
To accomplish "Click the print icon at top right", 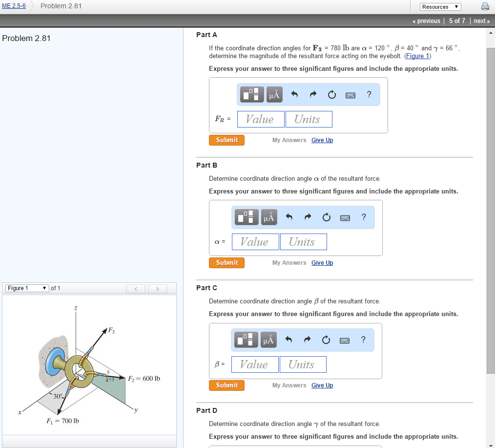I will (x=485, y=6).
